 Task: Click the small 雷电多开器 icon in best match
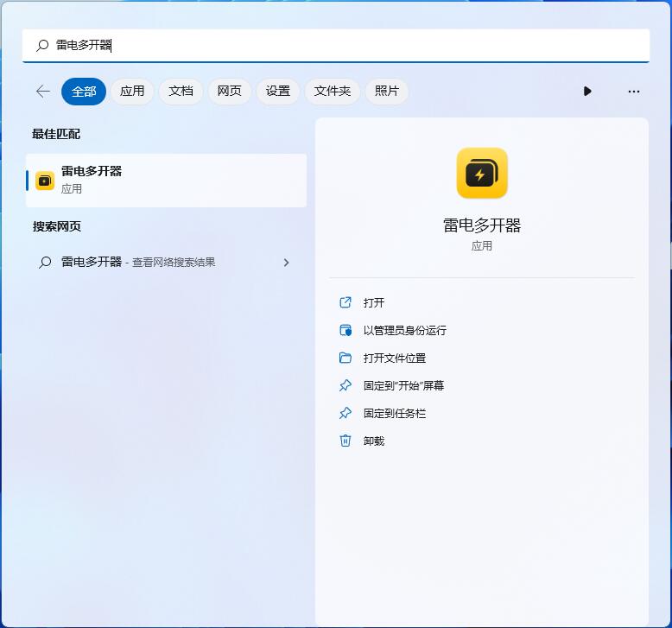[45, 181]
